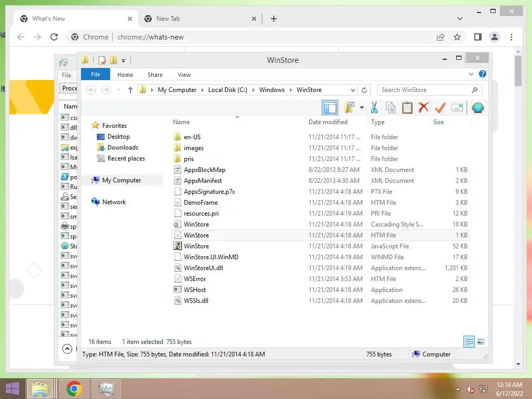
Task: Click the Copy icon in toolbar
Action: tap(391, 108)
